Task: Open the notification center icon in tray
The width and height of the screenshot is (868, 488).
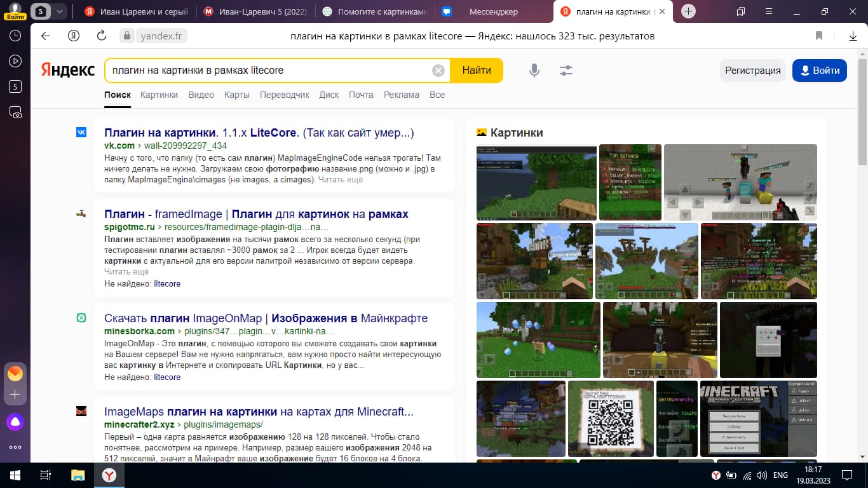Action: [847, 475]
